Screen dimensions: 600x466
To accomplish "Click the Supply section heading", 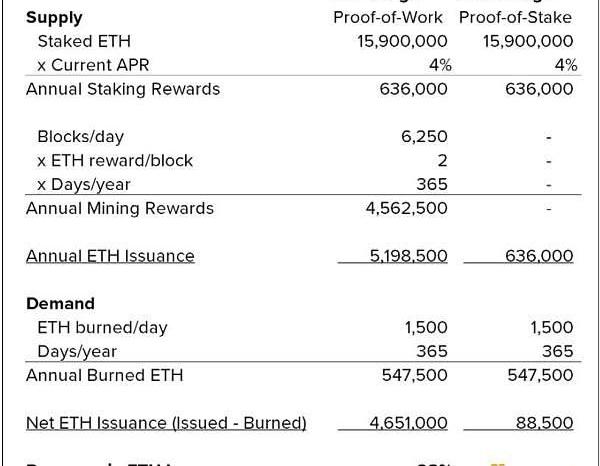I will click(54, 18).
